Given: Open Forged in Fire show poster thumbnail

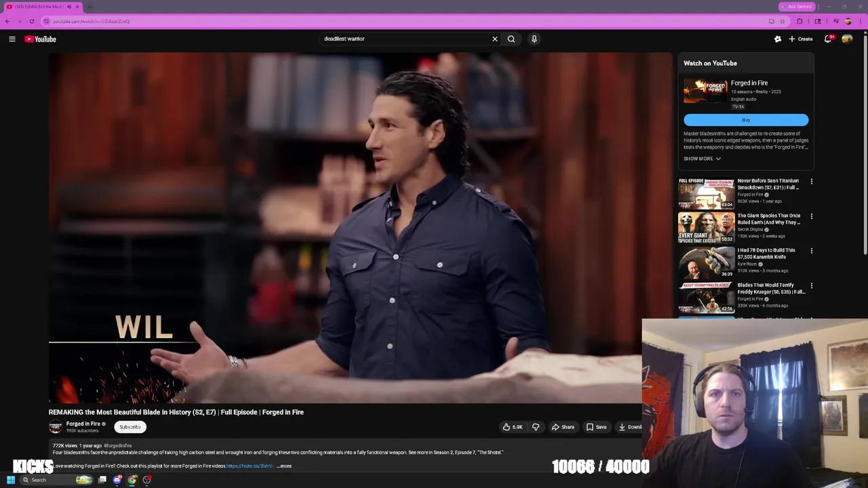Looking at the screenshot, I should 705,91.
